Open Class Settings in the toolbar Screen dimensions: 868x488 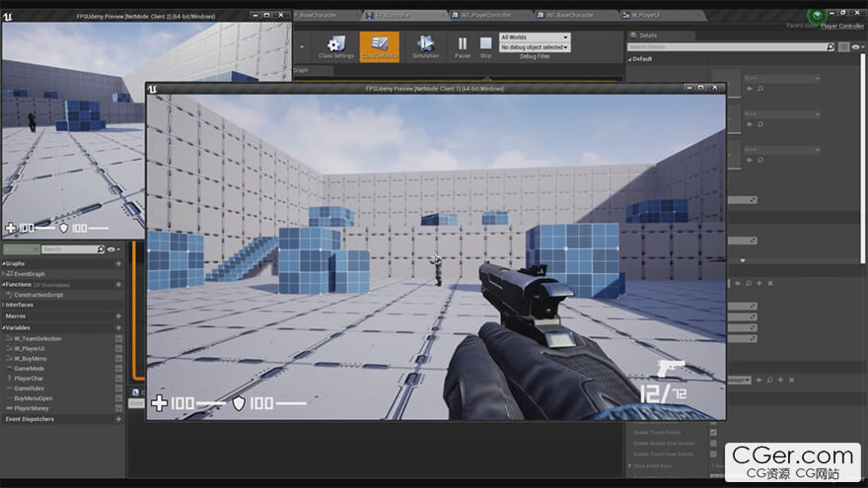pos(336,46)
